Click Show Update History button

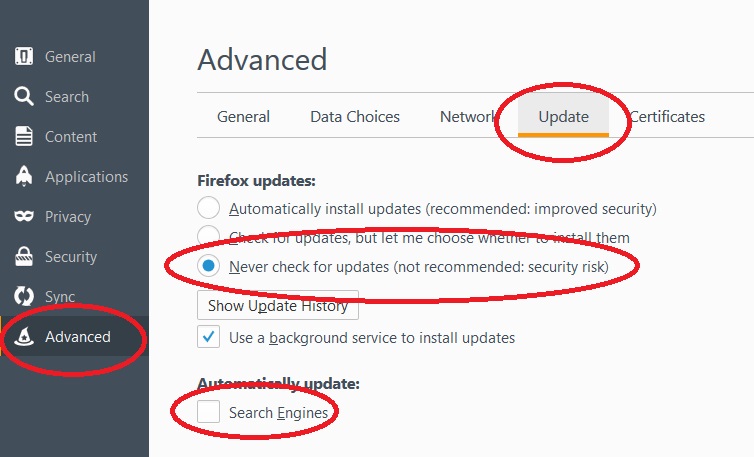[278, 306]
